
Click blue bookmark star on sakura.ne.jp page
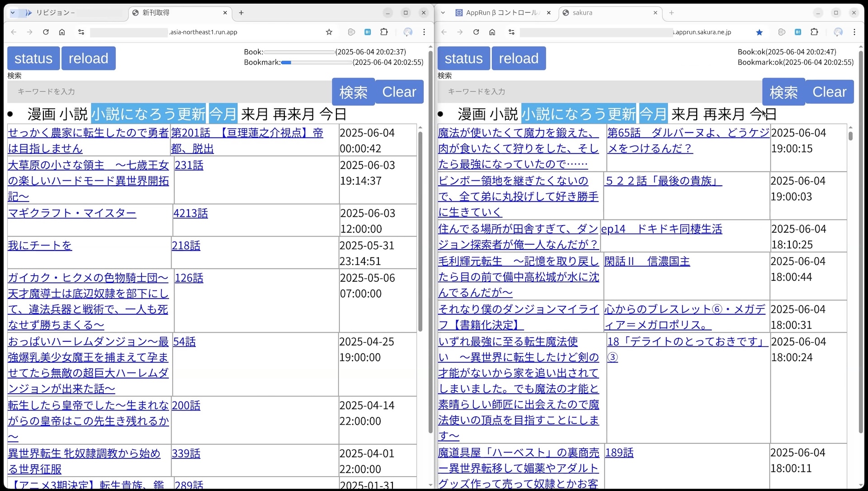tap(759, 32)
